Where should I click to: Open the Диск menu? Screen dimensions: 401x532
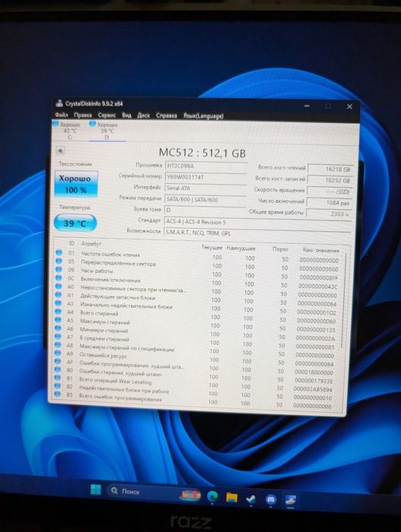143,116
